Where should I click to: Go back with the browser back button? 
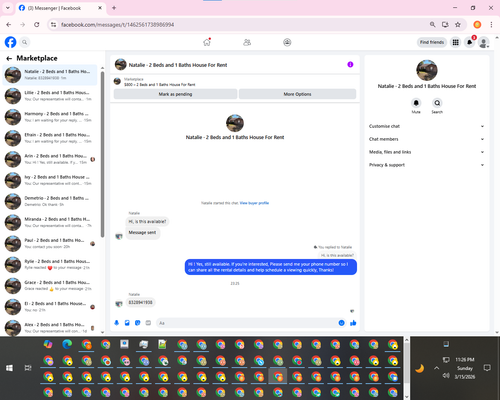tap(9, 25)
